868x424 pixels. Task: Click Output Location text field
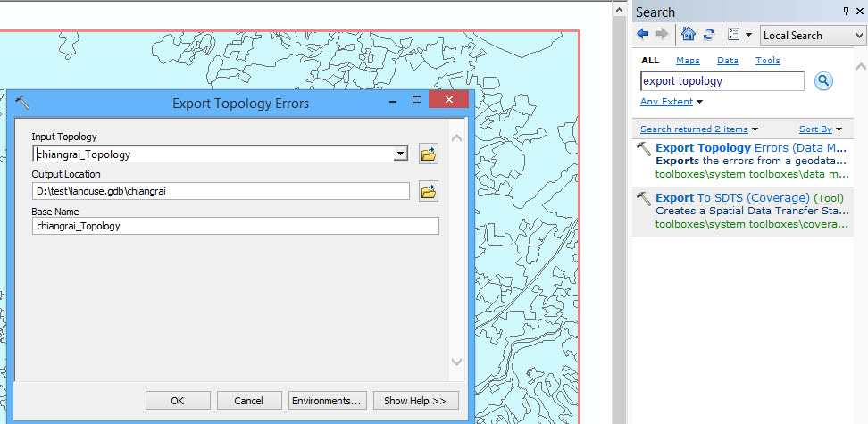pos(221,192)
